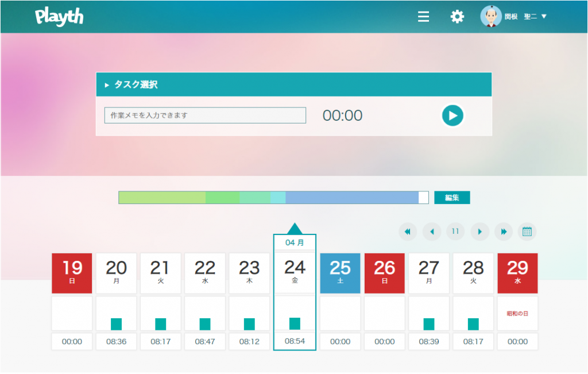Image resolution: width=588 pixels, height=374 pixels.
Task: Click the blue timeline segment
Action: coord(352,197)
